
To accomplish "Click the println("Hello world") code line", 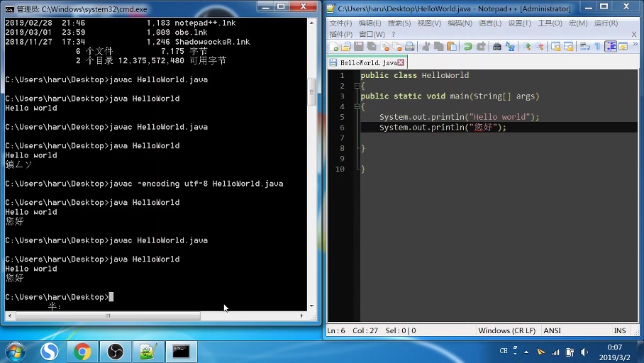I will (x=459, y=117).
